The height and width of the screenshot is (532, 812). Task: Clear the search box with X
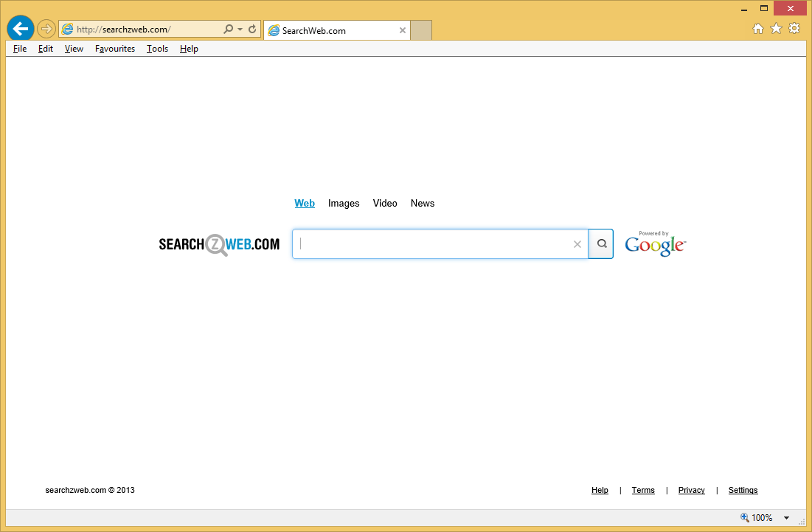click(x=577, y=244)
